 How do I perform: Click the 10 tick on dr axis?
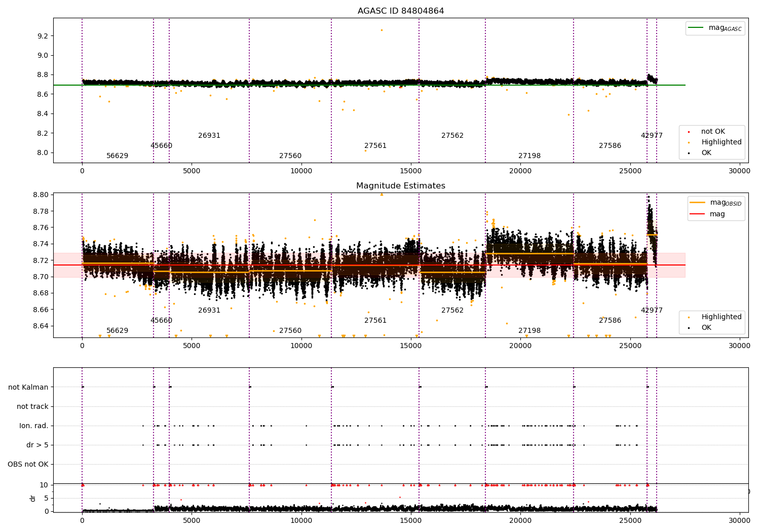click(x=44, y=485)
